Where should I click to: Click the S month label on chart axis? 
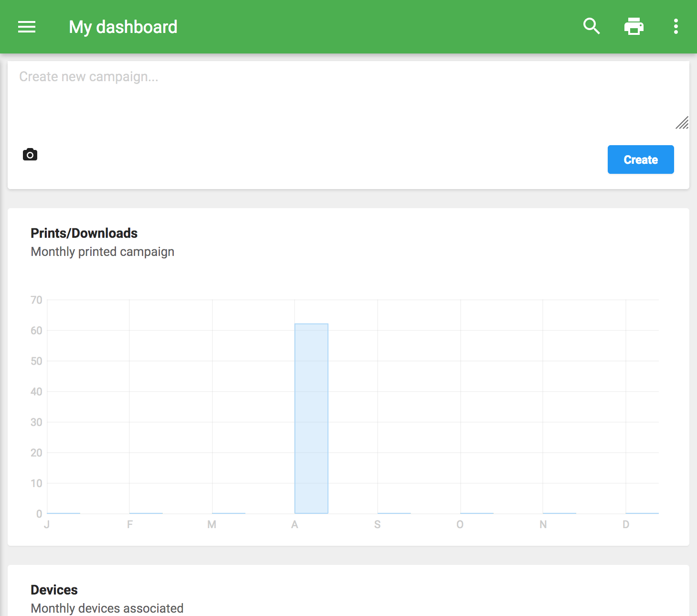377,525
